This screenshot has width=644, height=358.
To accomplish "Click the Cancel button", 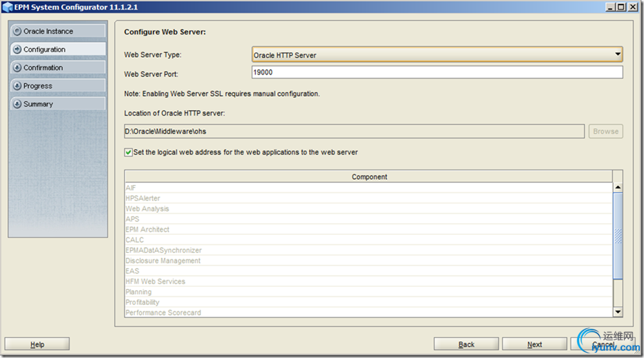I will (x=603, y=344).
